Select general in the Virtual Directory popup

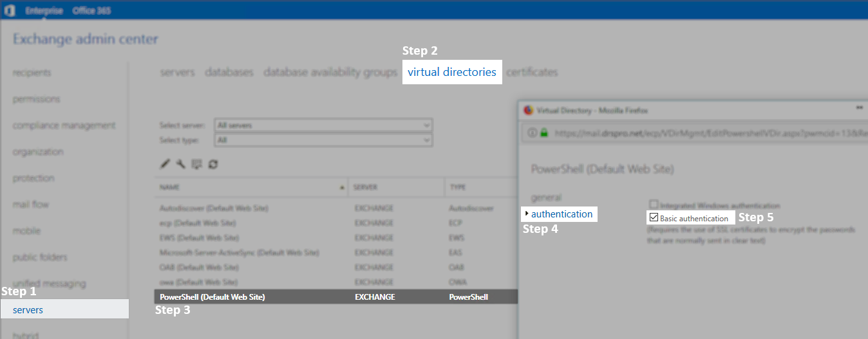pyautogui.click(x=546, y=197)
